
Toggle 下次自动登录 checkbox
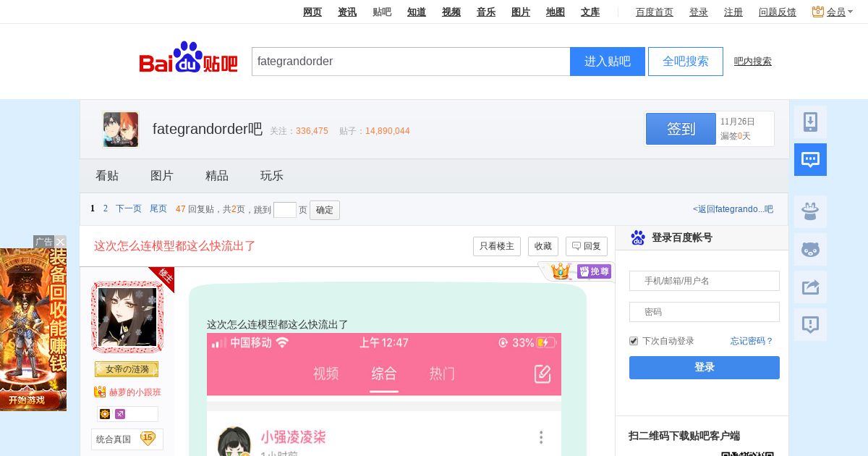(x=634, y=341)
